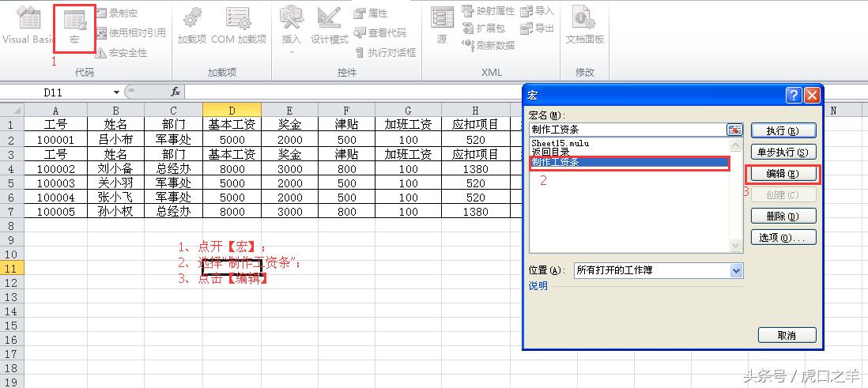Click the range-collapse icon beside macro name
This screenshot has width=868, height=388.
734,130
